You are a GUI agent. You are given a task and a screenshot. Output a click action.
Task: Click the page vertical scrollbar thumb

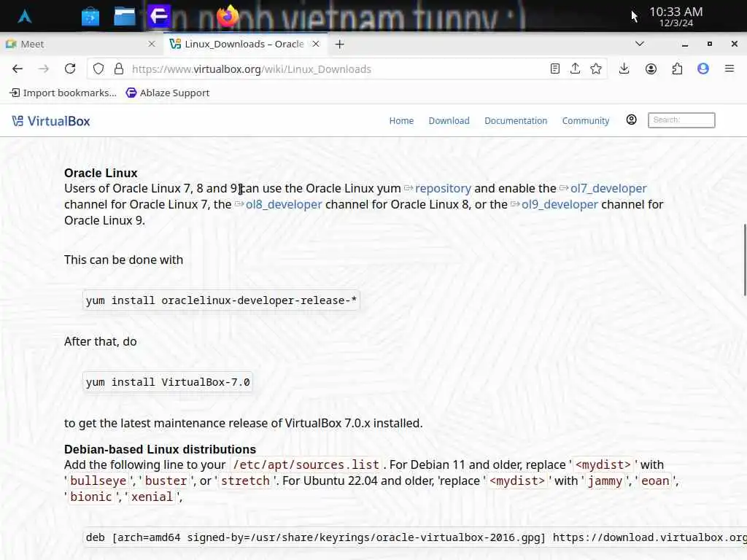[744, 260]
